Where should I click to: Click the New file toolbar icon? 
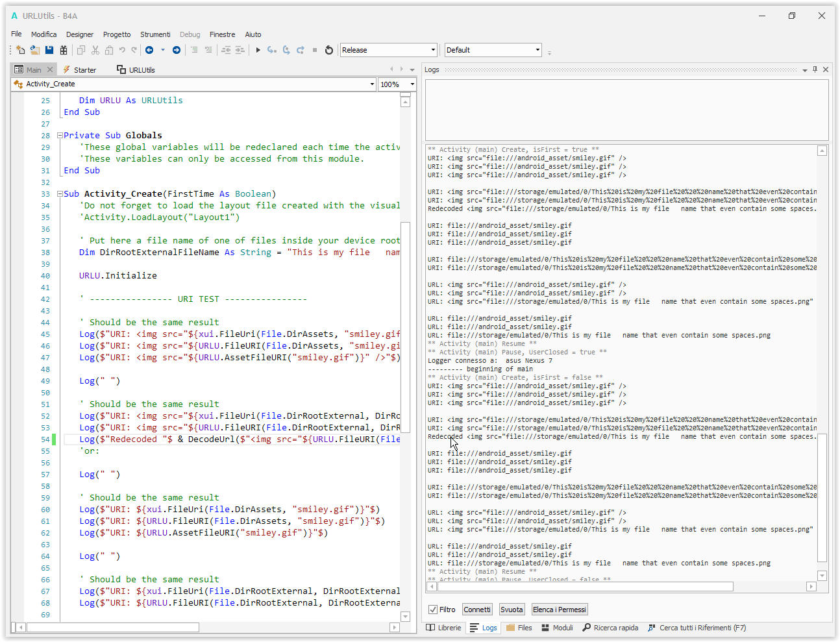(20, 50)
